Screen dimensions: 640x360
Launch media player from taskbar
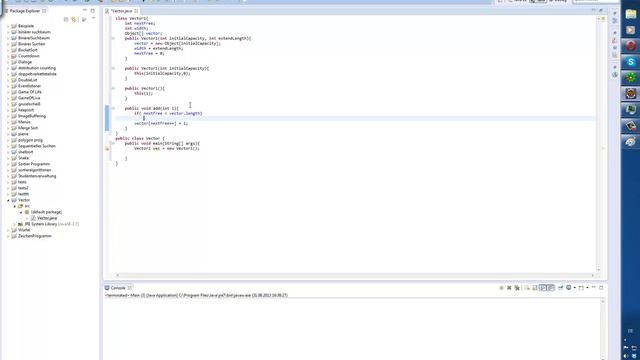pos(631,30)
